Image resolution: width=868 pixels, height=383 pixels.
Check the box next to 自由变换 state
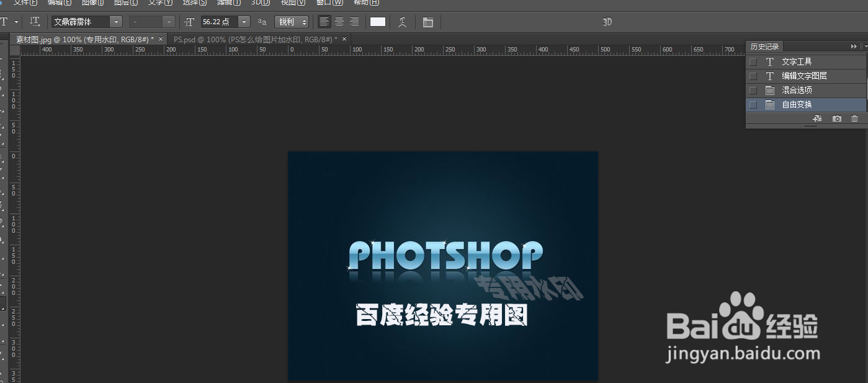click(753, 104)
